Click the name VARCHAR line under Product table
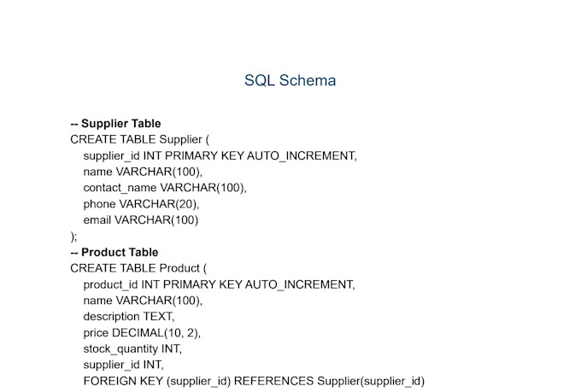Viewport: 581px width, 392px height. tap(143, 301)
